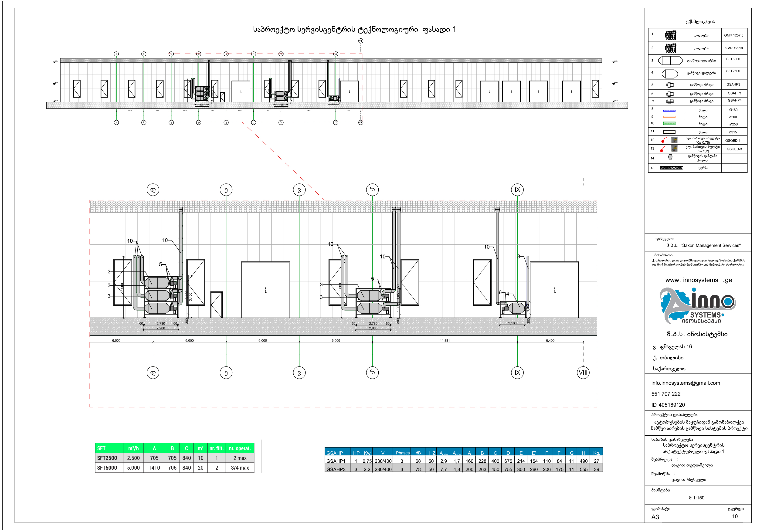This screenshot has width=757, height=532.
Task: Click the coil symbol in legend row 1
Action: (670, 35)
